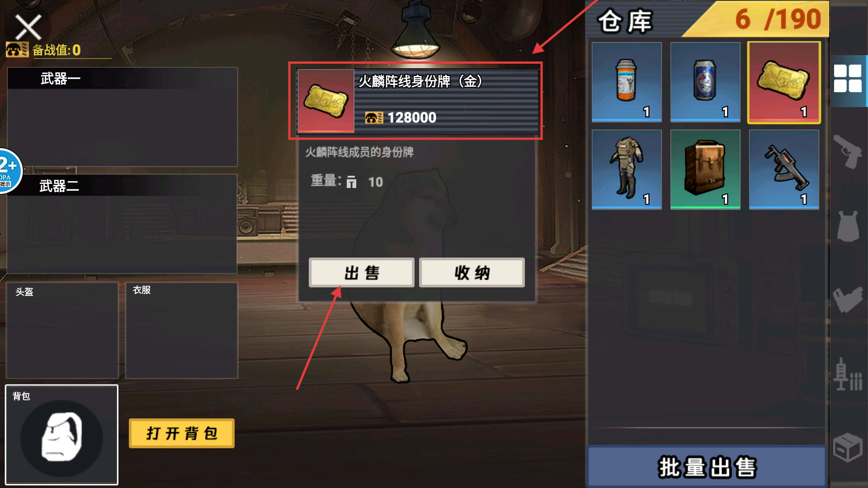This screenshot has height=488, width=868.
Task: Click the 头盔 helmet equipment slot
Action: click(62, 330)
